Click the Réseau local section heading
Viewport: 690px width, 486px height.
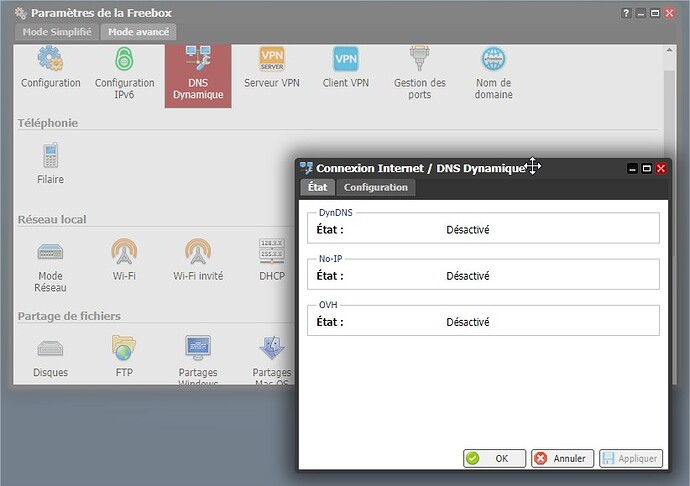coord(52,220)
